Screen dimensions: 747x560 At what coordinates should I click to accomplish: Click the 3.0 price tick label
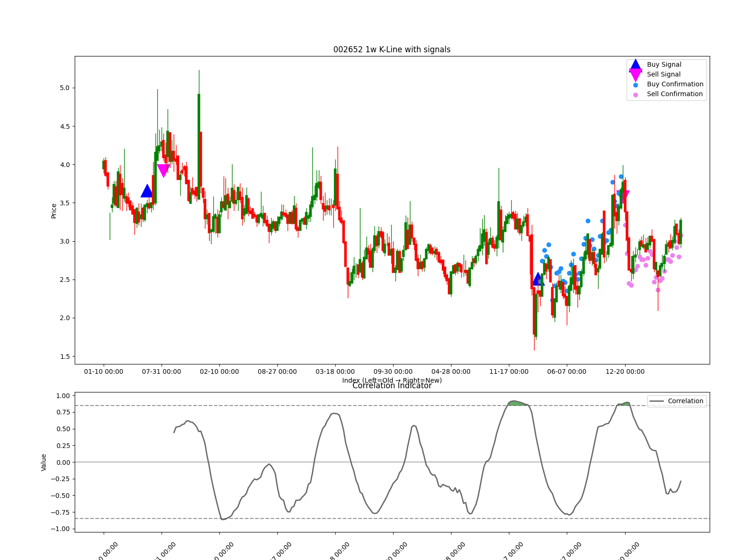coord(65,241)
